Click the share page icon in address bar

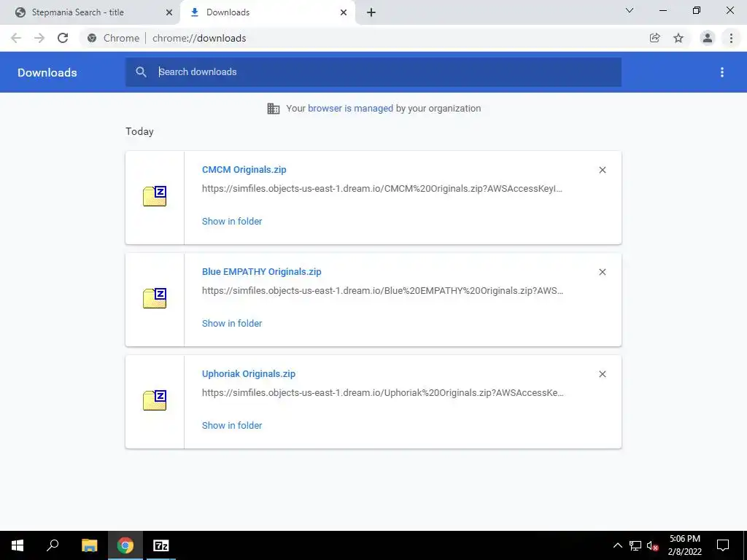[x=655, y=38]
